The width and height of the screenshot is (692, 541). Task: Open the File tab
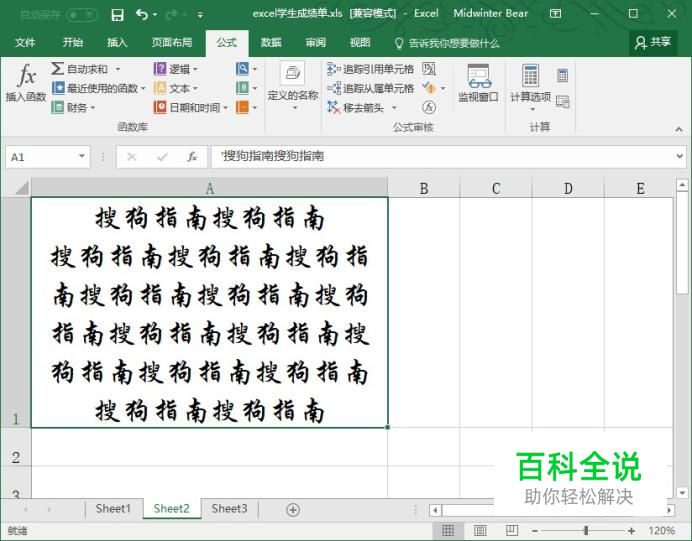click(25, 42)
